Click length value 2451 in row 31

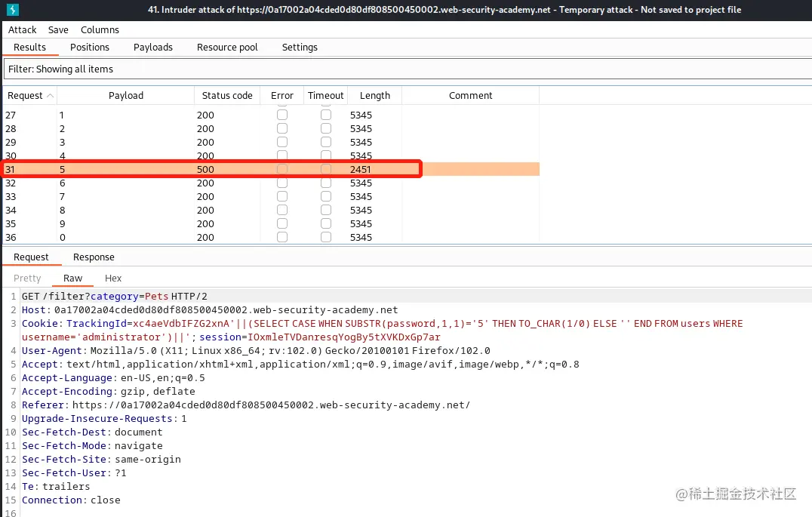tap(361, 169)
